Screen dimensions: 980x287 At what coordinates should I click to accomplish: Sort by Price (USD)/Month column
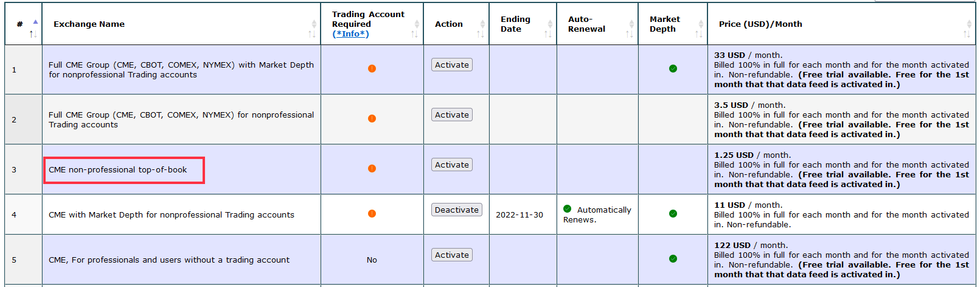[x=968, y=29]
